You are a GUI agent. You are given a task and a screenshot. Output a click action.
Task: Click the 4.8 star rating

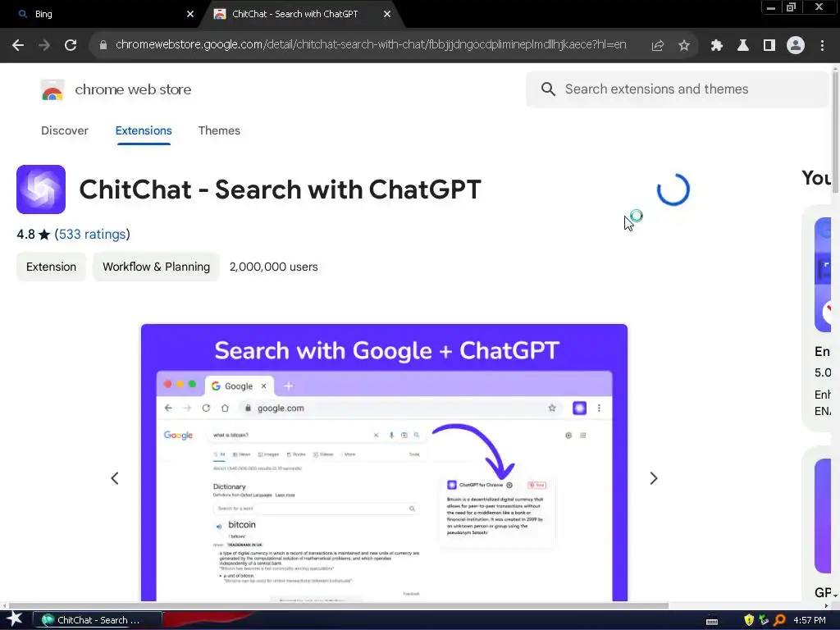tap(33, 234)
